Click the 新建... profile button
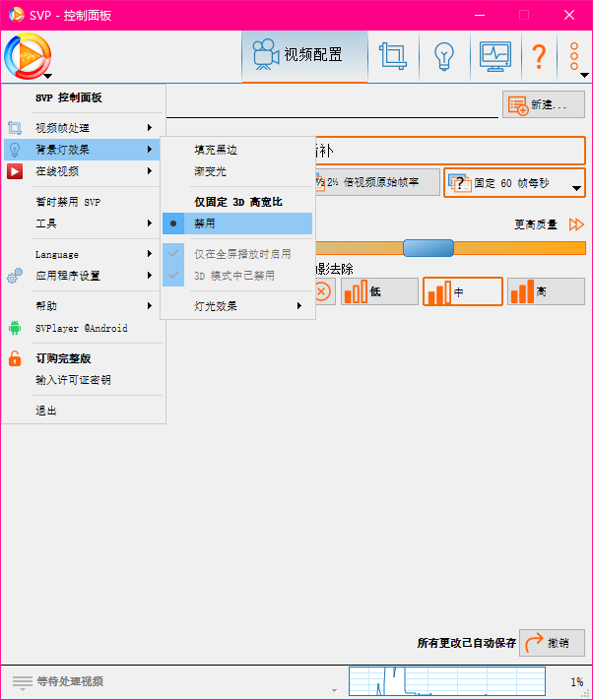593x700 pixels. click(x=544, y=105)
